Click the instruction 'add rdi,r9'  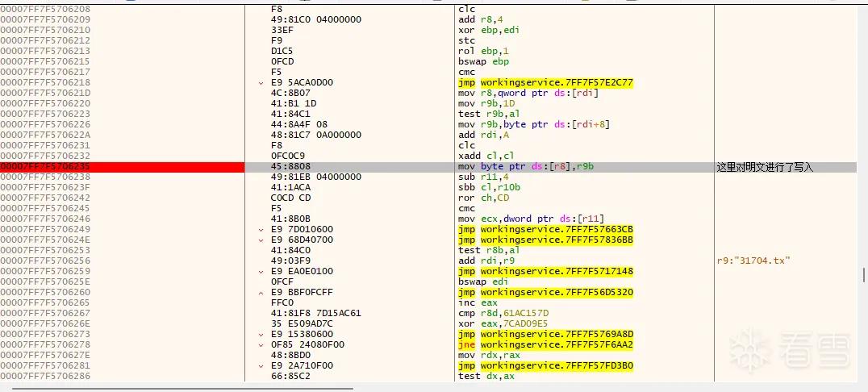(x=486, y=261)
